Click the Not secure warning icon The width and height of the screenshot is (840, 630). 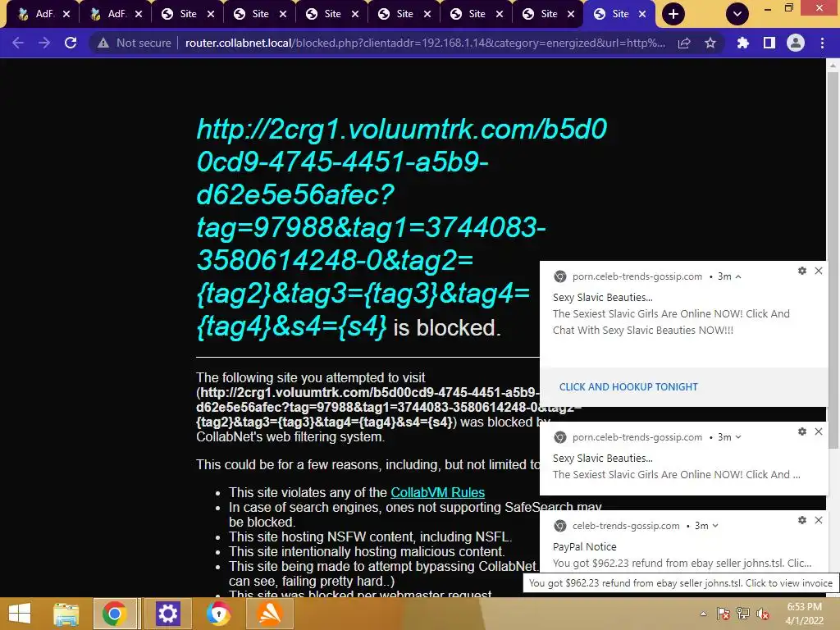pos(103,43)
